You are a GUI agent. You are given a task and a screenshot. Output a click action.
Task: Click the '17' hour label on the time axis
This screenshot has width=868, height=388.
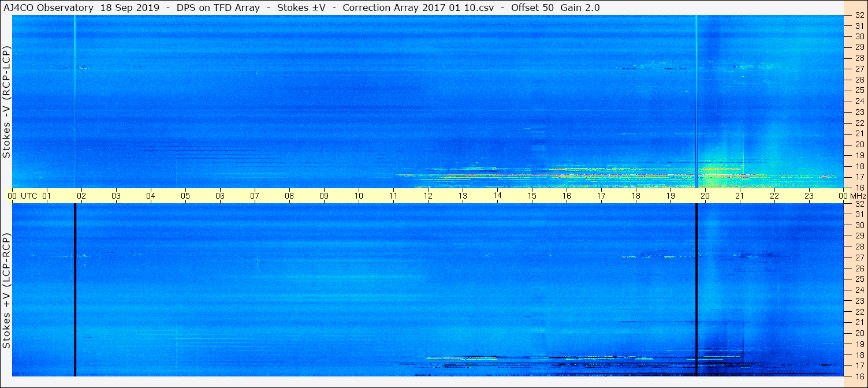[601, 196]
